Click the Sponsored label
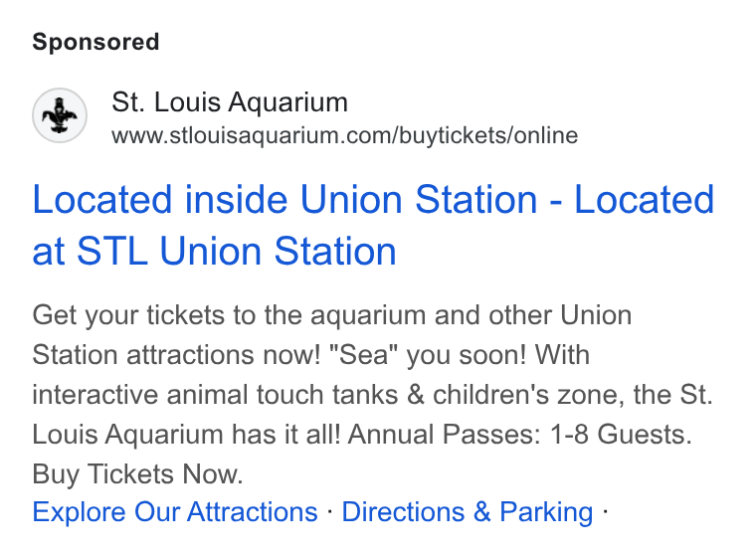Image resolution: width=756 pixels, height=555 pixels. click(95, 42)
